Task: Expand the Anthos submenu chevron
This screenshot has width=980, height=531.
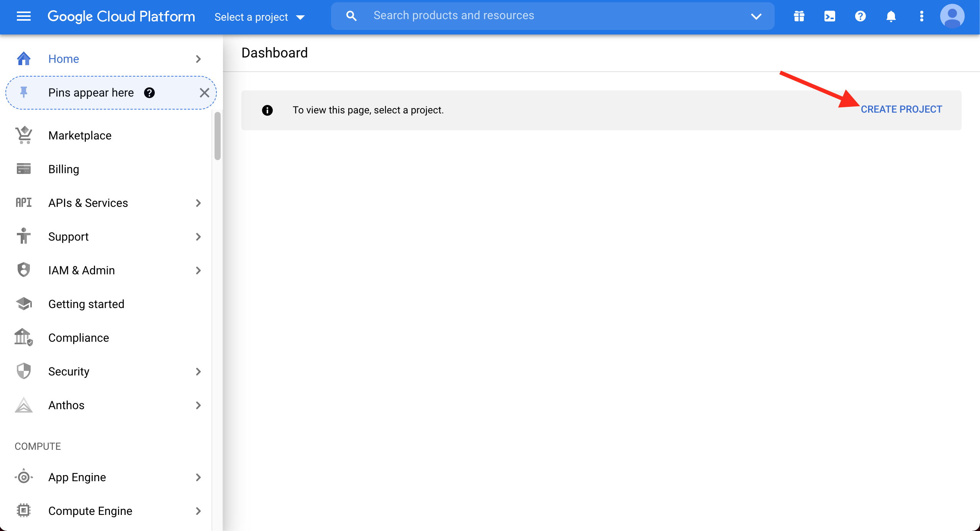Action: (198, 405)
